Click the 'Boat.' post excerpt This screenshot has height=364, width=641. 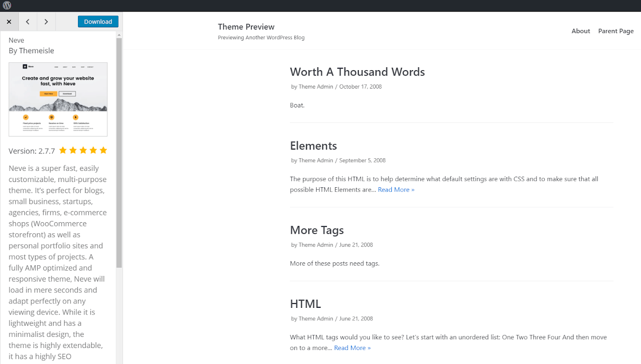pos(297,105)
